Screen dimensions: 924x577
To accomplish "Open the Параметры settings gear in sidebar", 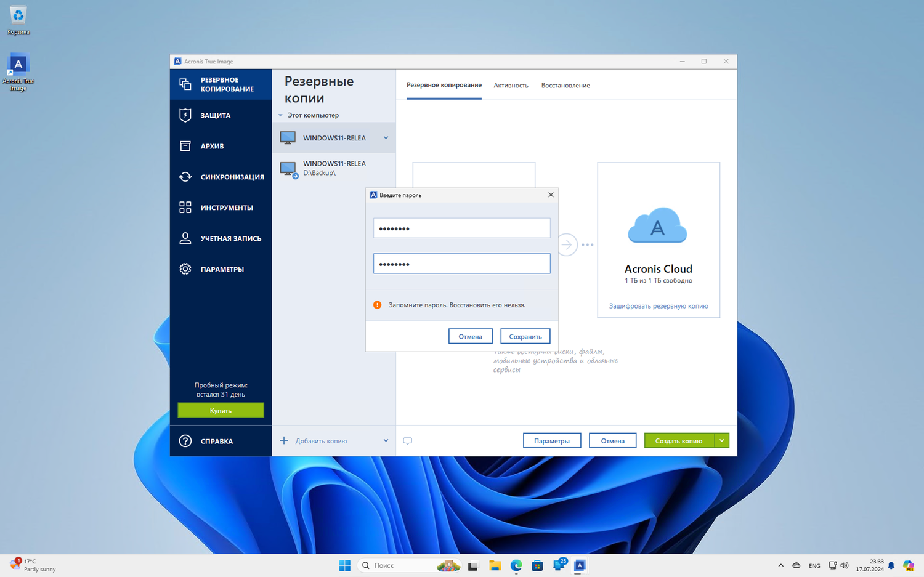I will coord(221,269).
